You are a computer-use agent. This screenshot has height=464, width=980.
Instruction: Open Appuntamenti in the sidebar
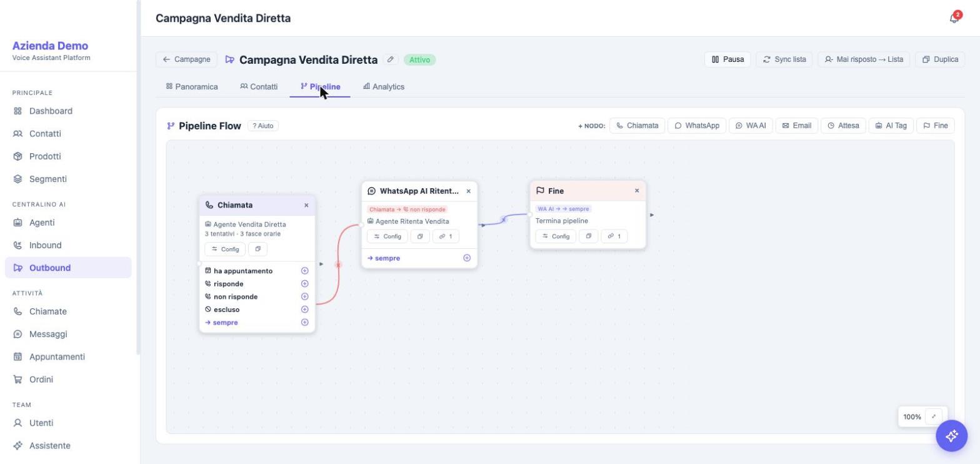68,356
